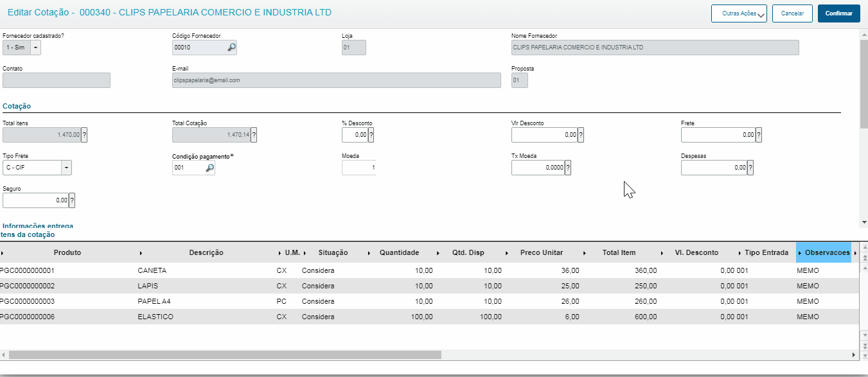This screenshot has height=377, width=868.
Task: Click Cancelar button
Action: coord(792,13)
